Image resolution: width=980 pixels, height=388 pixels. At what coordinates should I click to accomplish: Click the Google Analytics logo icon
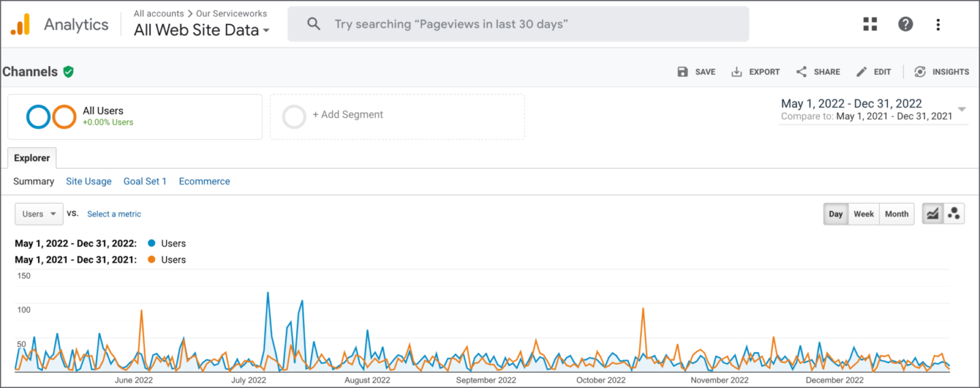click(x=20, y=25)
